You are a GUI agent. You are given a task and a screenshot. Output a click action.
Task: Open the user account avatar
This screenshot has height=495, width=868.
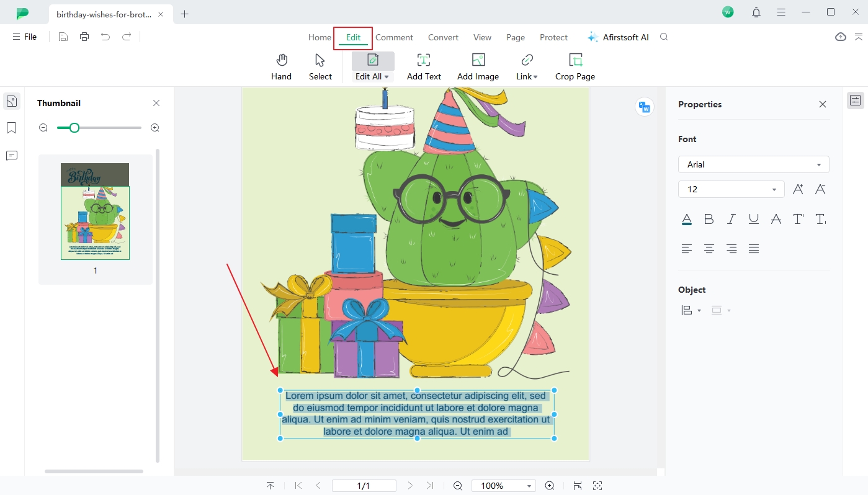click(728, 12)
